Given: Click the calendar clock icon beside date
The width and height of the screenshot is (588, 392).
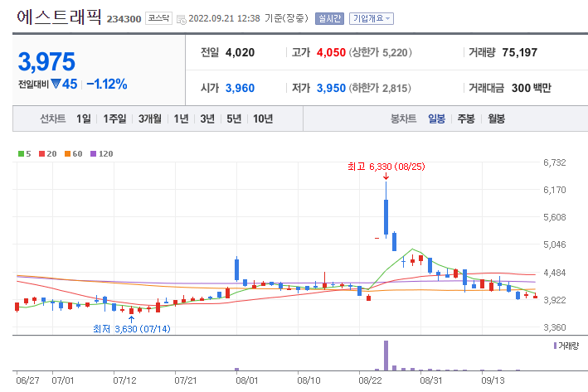Looking at the screenshot, I should (181, 20).
